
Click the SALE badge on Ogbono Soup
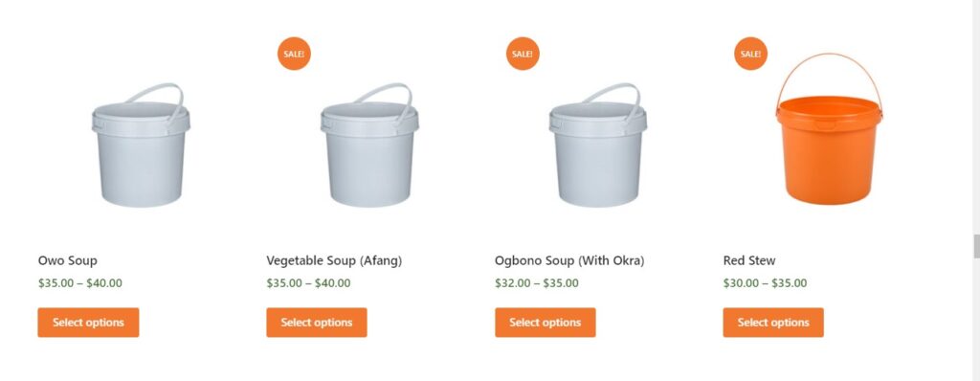click(523, 54)
